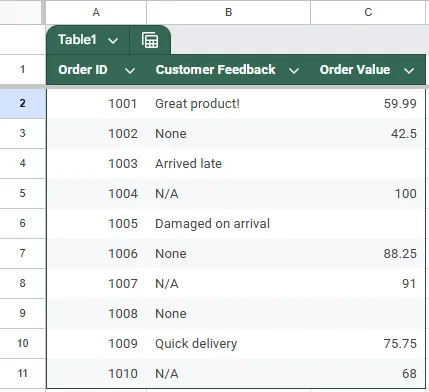429x392 pixels.
Task: Select row 8 header
Action: [22, 283]
